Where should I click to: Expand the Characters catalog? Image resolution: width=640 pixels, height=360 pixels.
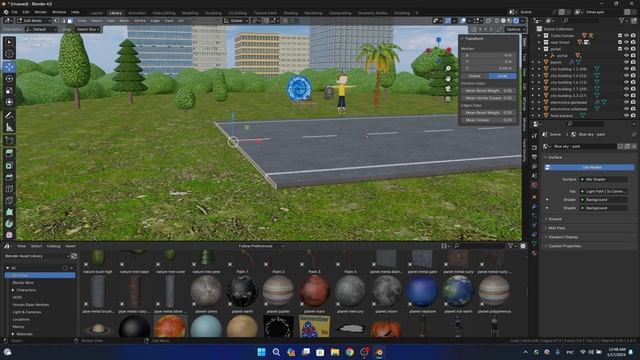tap(13, 290)
